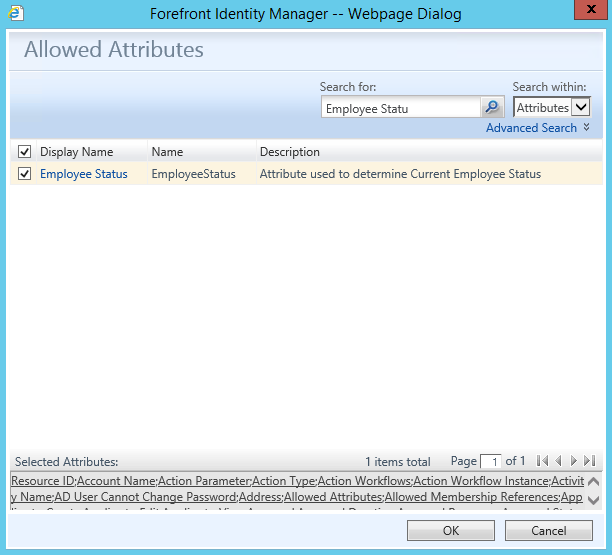612x555 pixels.
Task: Go to last page arrow icon
Action: [x=589, y=461]
